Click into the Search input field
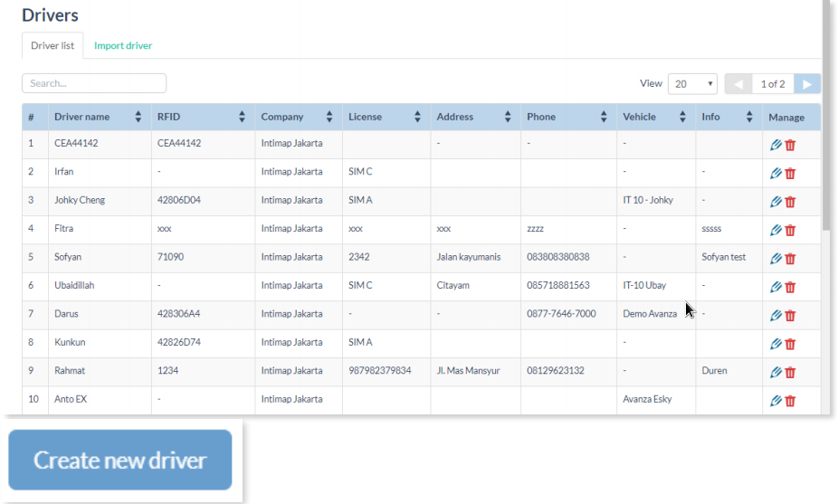The width and height of the screenshot is (838, 504). 94,83
